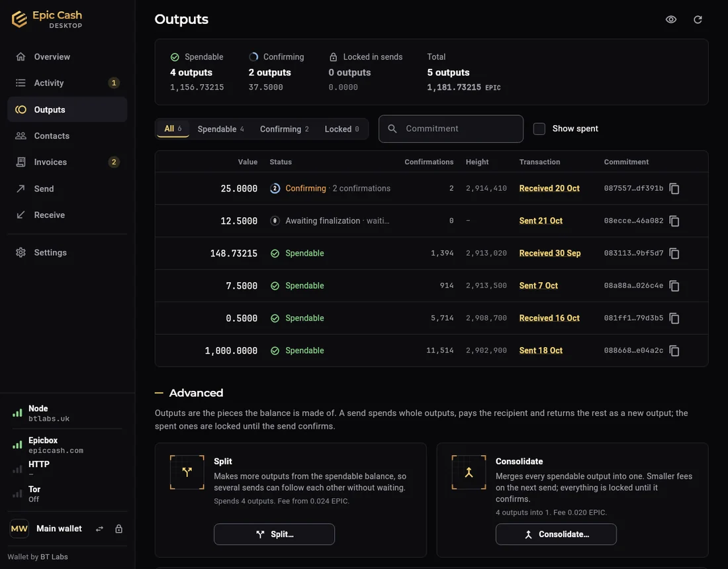The height and width of the screenshot is (569, 728).
Task: Open the Received 30 Sep transaction
Action: [x=550, y=253]
